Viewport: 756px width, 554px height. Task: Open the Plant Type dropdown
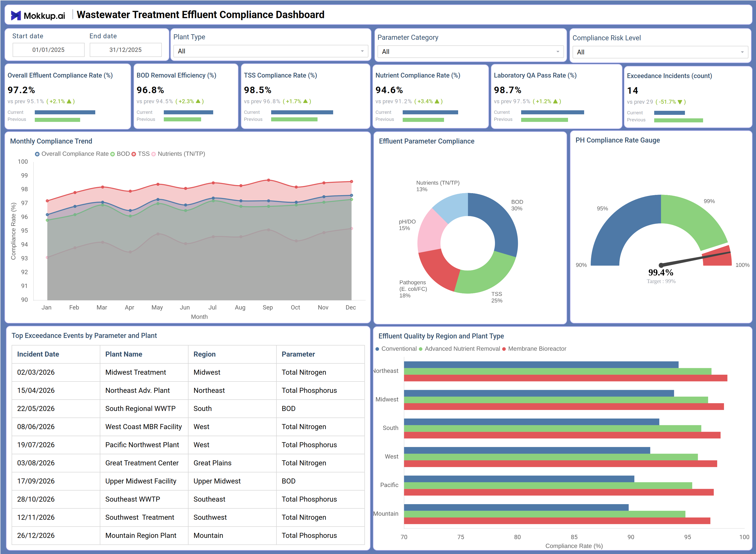pos(270,51)
